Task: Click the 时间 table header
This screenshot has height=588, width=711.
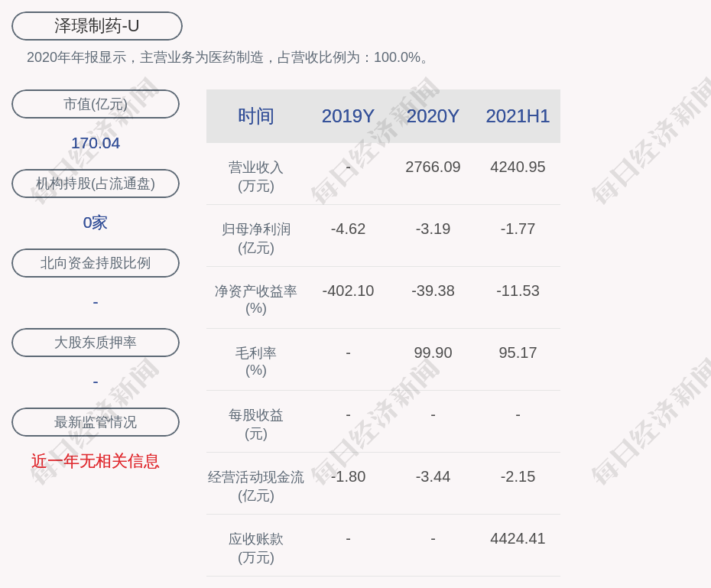Action: pos(256,116)
